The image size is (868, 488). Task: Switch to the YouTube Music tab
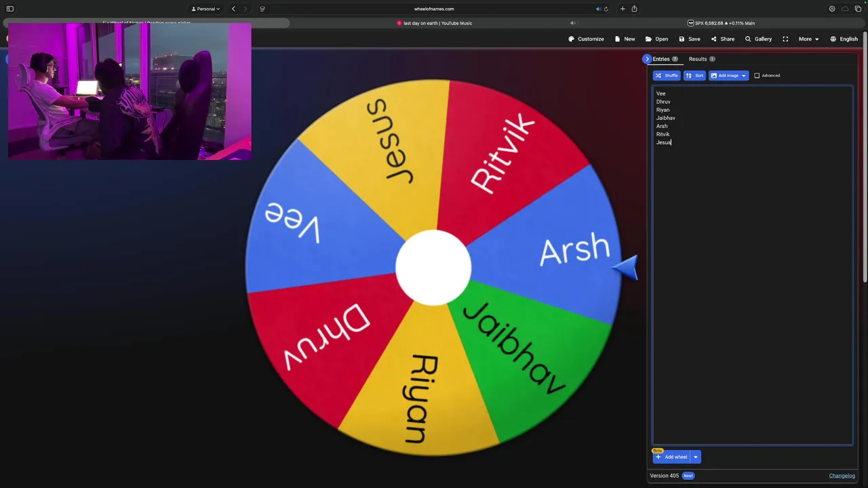pyautogui.click(x=434, y=23)
